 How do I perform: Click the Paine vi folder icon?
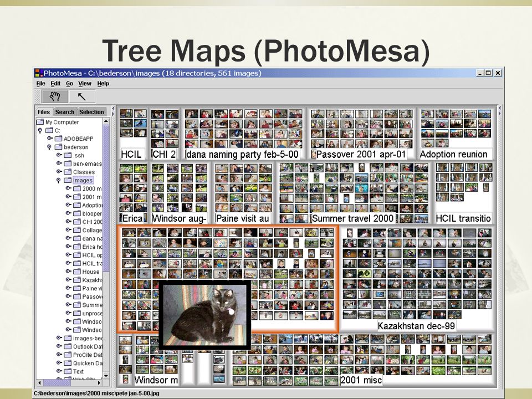coord(77,288)
